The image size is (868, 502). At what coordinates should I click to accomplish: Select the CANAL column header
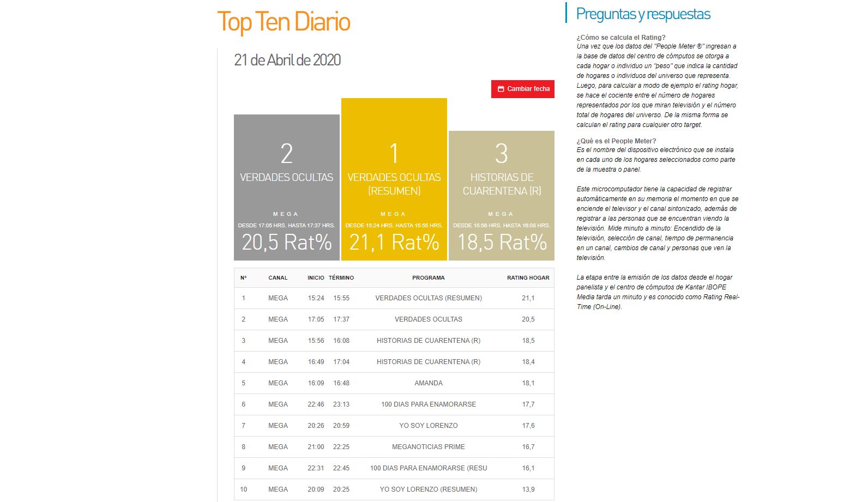tap(278, 278)
